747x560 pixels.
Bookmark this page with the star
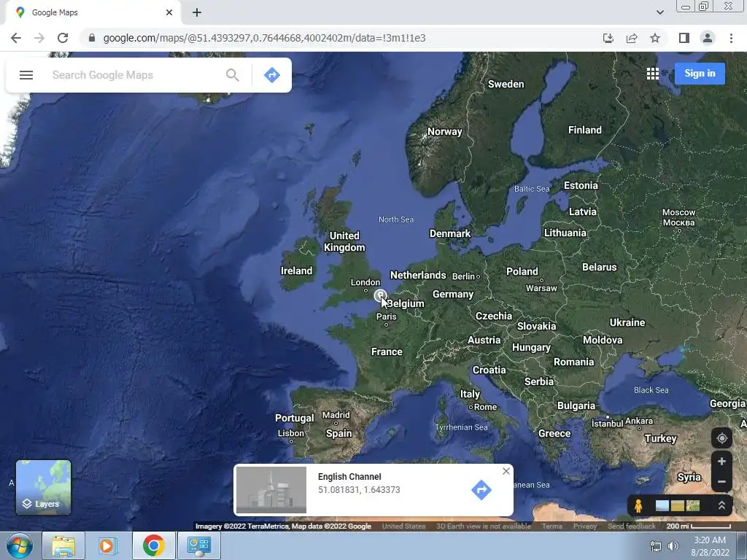655,38
